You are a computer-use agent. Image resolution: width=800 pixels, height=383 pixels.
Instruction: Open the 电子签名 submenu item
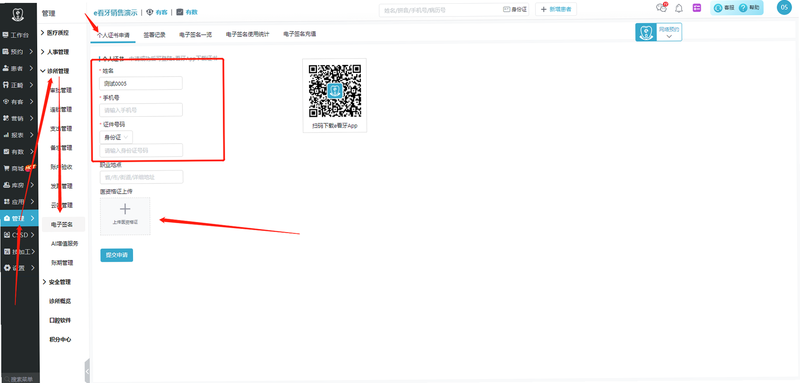pos(62,224)
